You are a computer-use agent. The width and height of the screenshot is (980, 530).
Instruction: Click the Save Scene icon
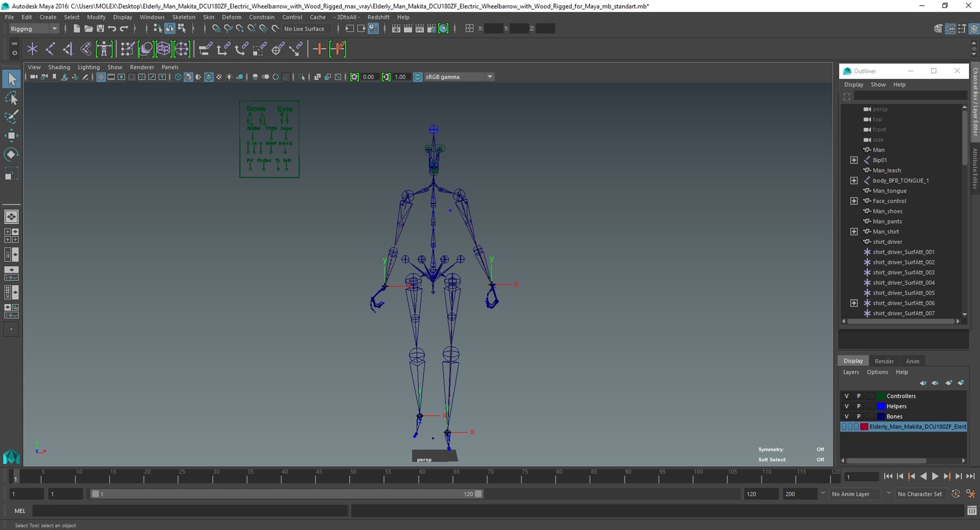click(x=100, y=29)
